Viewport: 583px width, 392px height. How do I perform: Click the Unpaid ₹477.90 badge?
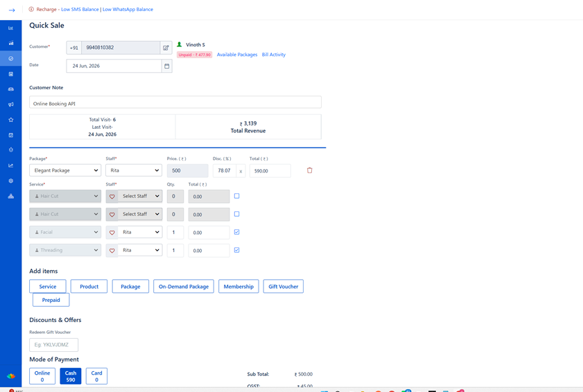coord(195,55)
